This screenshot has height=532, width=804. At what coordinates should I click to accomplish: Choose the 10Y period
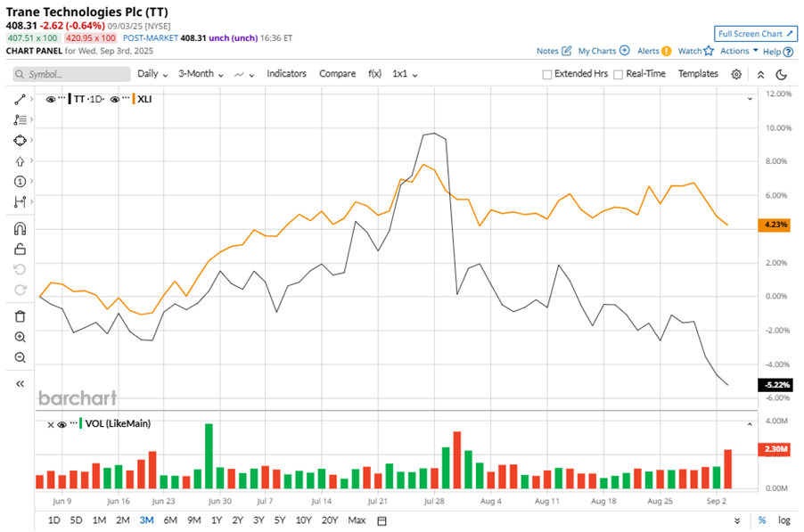pos(304,520)
